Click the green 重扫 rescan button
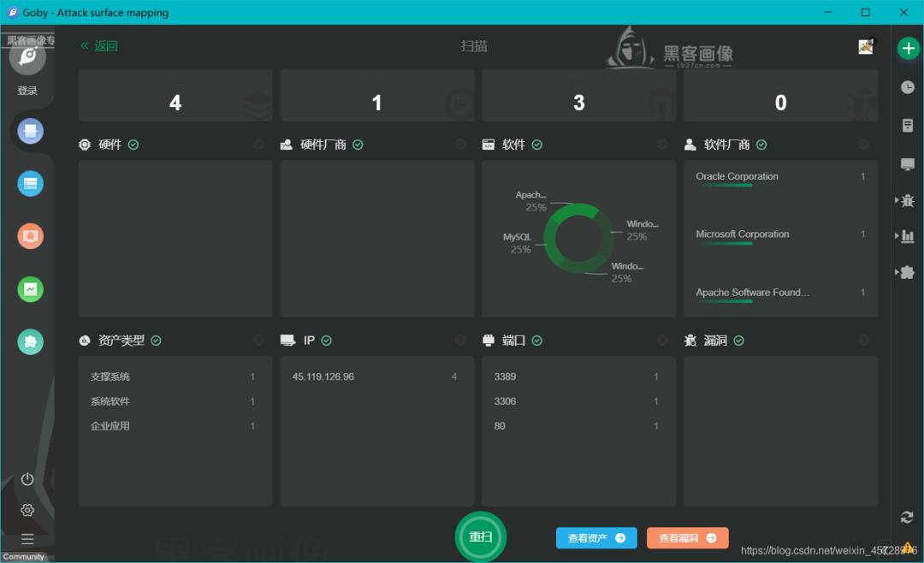 (x=480, y=536)
